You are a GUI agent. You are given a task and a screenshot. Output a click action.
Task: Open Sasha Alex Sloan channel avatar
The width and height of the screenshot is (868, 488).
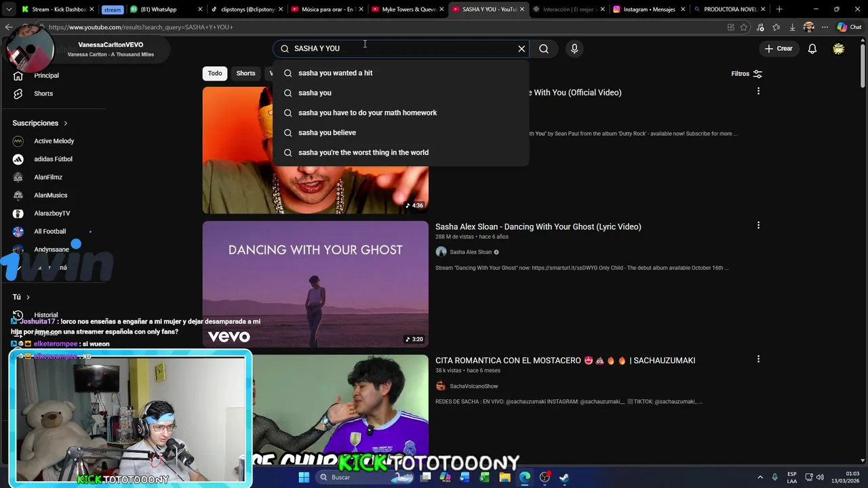click(x=441, y=252)
